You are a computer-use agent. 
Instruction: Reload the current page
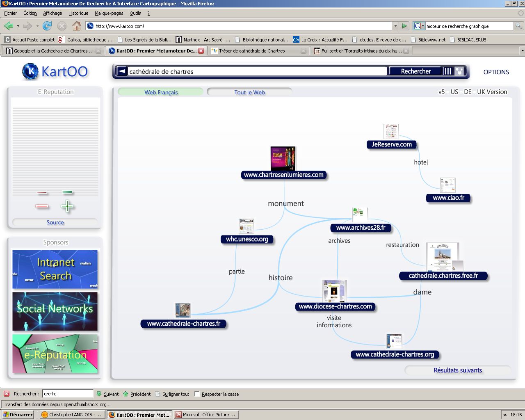47,26
